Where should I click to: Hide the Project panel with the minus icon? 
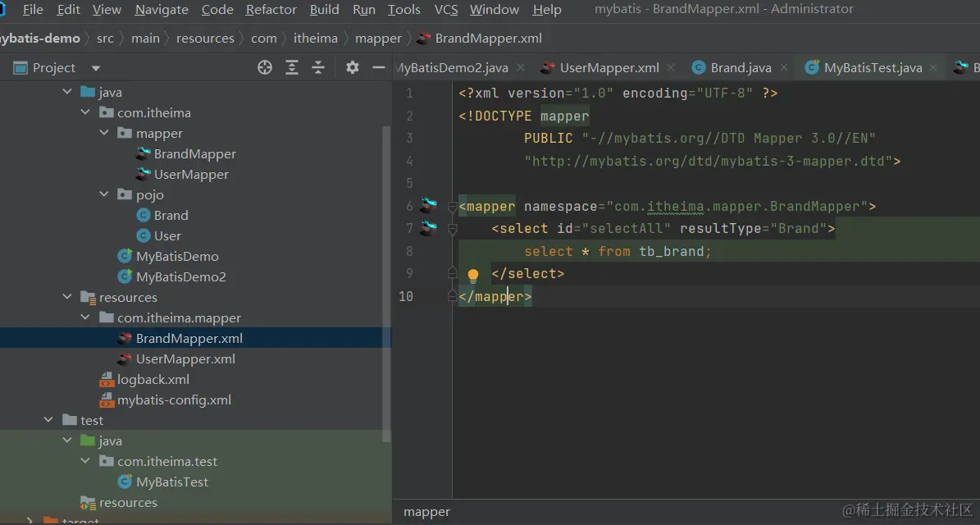379,67
